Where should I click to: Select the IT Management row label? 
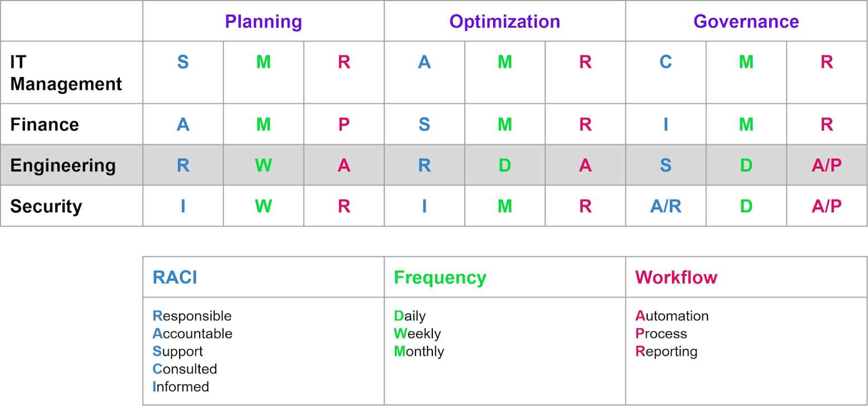pyautogui.click(x=66, y=73)
